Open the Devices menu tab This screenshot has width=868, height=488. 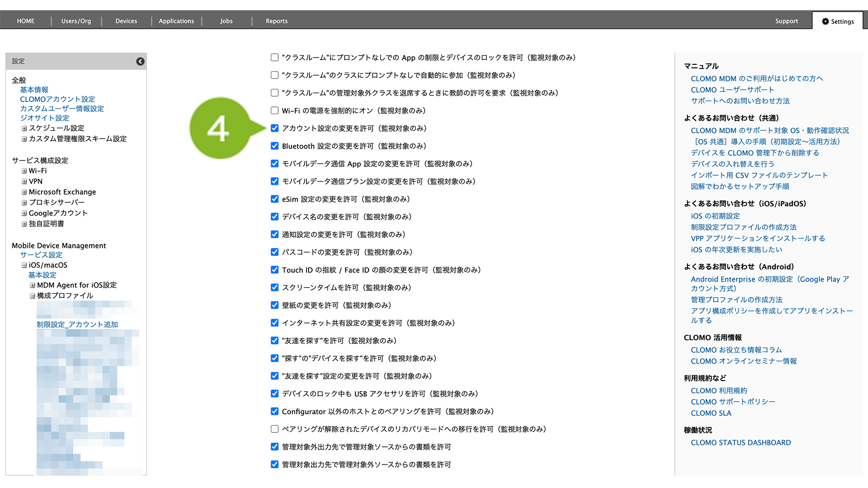coord(126,21)
